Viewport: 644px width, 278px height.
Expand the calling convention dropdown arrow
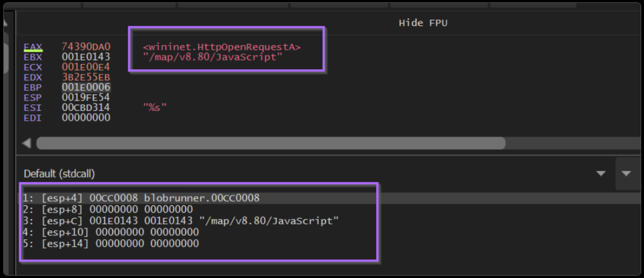click(x=601, y=173)
